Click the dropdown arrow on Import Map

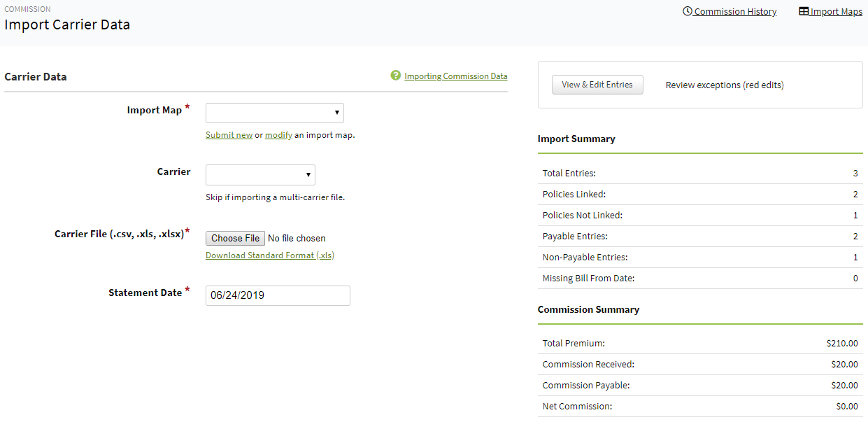coord(337,113)
